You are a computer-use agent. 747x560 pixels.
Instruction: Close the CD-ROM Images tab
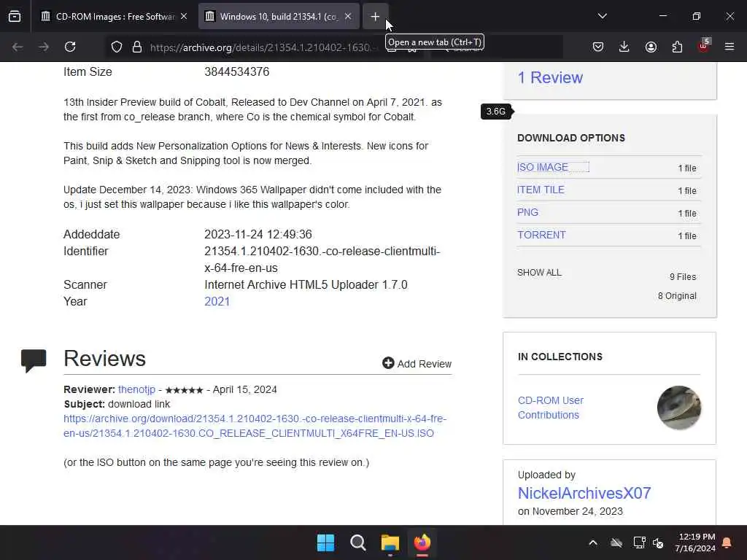pos(184,17)
